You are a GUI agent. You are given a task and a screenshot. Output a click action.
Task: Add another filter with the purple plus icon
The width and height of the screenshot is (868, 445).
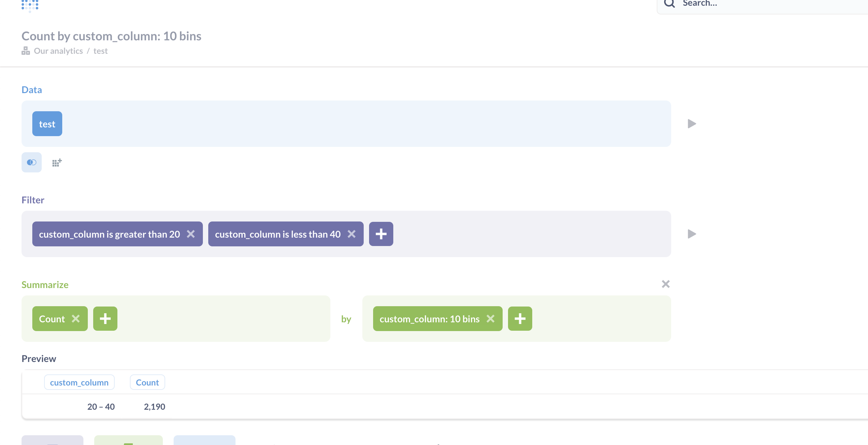tap(381, 234)
